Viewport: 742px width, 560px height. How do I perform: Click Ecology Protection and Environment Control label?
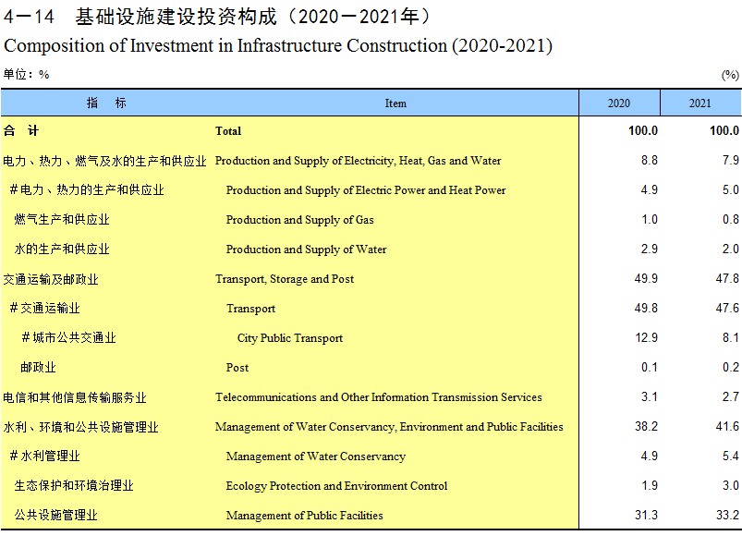point(336,486)
